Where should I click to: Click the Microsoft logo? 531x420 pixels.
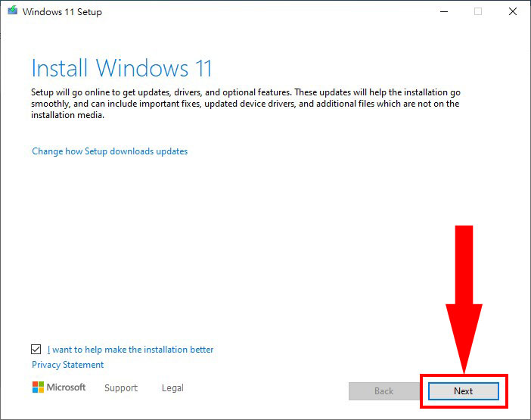59,387
